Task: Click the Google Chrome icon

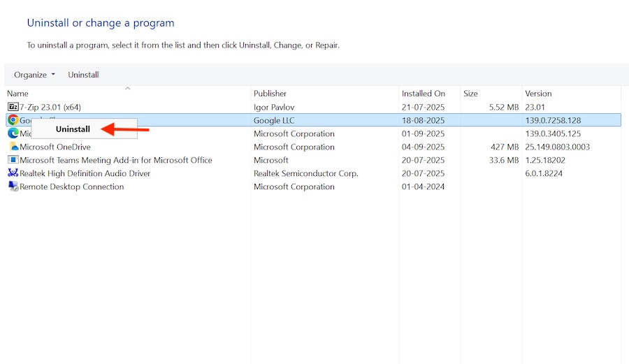Action: [x=13, y=120]
